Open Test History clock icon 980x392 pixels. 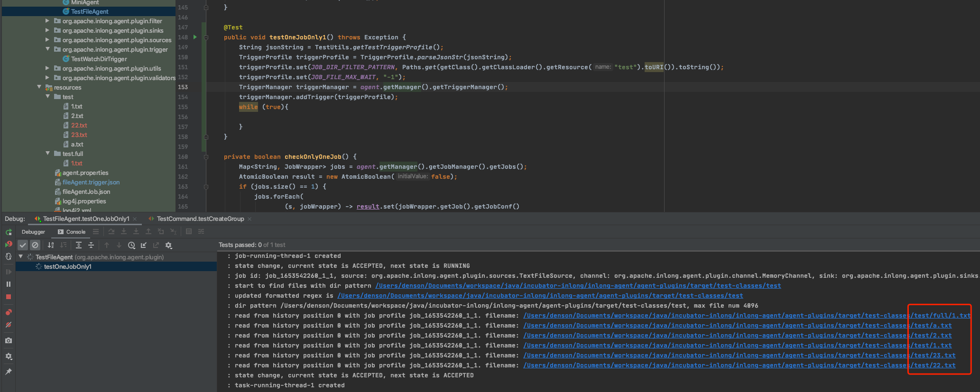click(x=131, y=245)
